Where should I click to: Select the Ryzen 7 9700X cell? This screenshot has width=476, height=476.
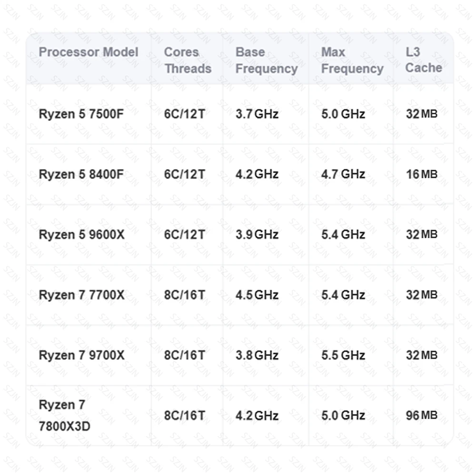pos(81,355)
